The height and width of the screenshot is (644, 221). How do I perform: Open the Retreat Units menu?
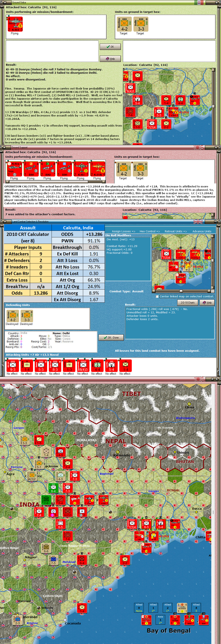click(x=176, y=231)
